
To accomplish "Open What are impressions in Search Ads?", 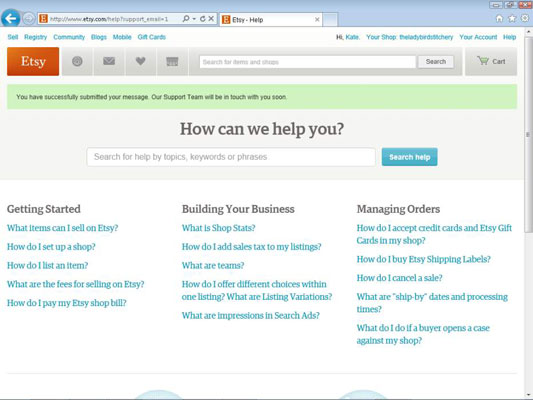I will coord(251,315).
